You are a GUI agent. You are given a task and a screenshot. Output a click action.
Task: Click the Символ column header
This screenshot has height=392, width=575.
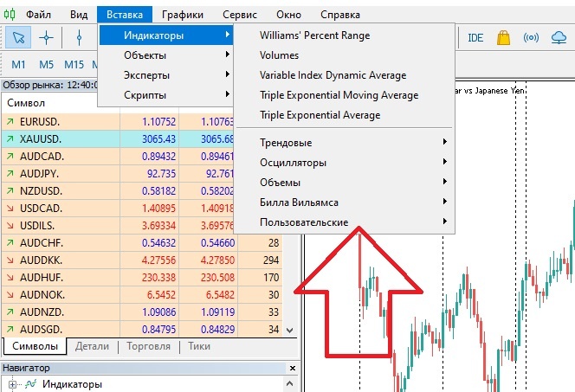(26, 103)
